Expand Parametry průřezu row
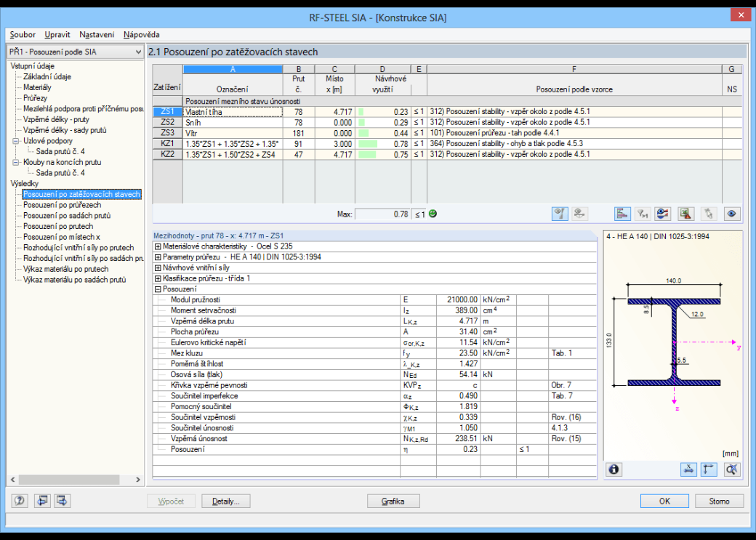The image size is (756, 540). (x=158, y=257)
